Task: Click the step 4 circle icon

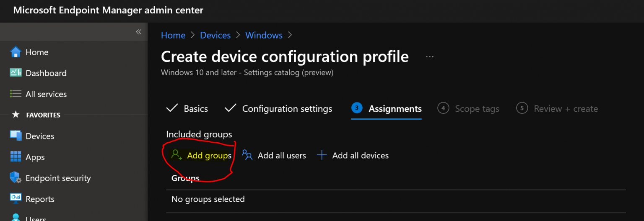Action: pyautogui.click(x=443, y=108)
